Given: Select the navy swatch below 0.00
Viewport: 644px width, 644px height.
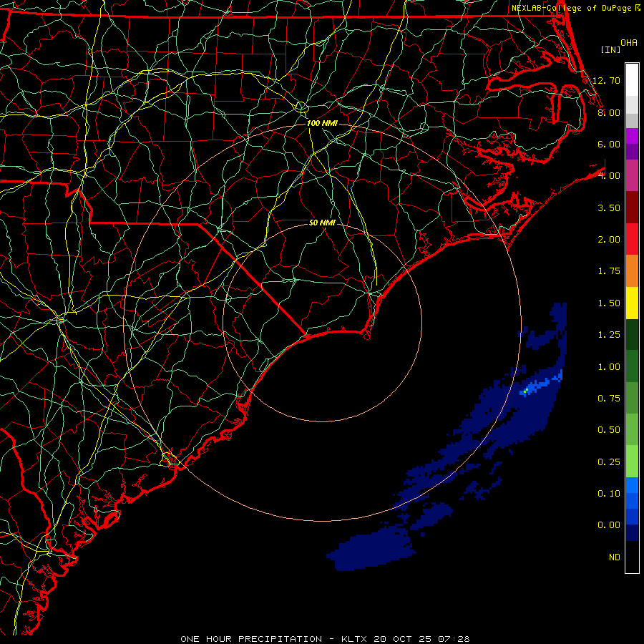Looking at the screenshot, I should coord(632,532).
